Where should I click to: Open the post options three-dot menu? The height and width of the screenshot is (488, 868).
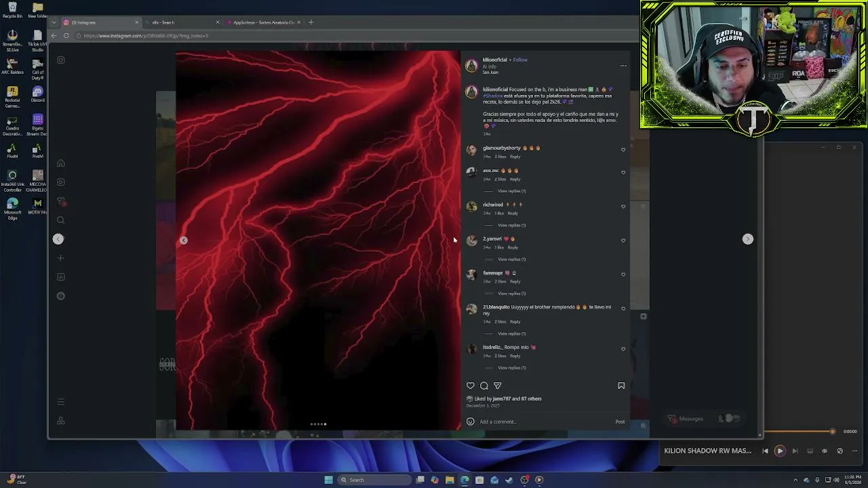point(623,66)
